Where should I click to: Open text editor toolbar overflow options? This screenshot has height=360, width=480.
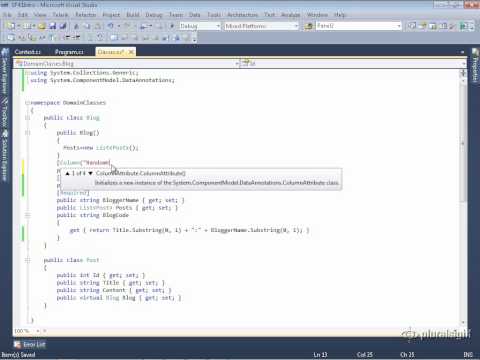pyautogui.click(x=195, y=40)
